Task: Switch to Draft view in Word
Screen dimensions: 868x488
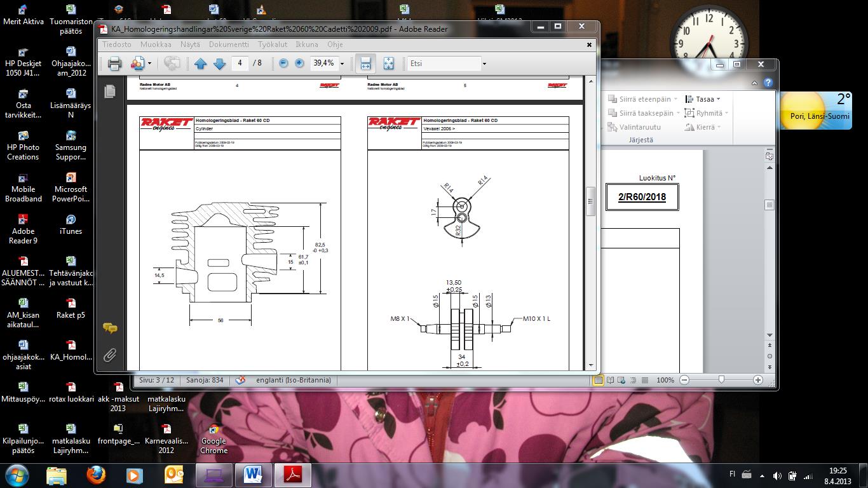Action: (645, 380)
